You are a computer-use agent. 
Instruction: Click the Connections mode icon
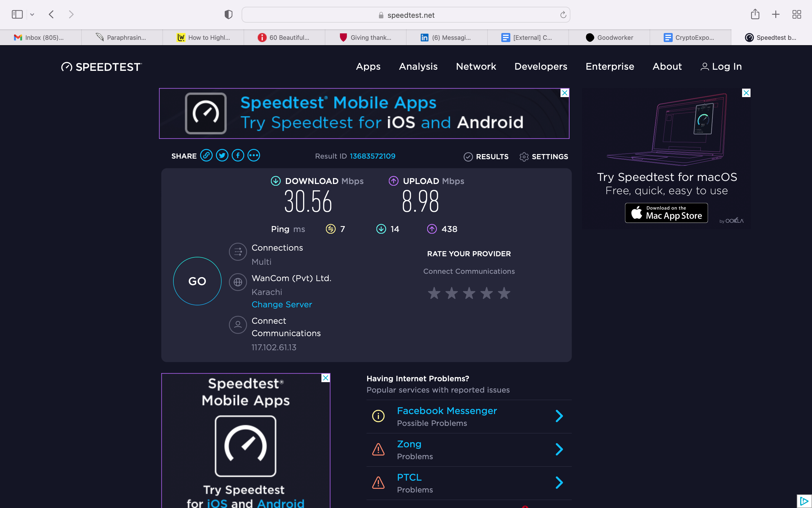pos(238,252)
